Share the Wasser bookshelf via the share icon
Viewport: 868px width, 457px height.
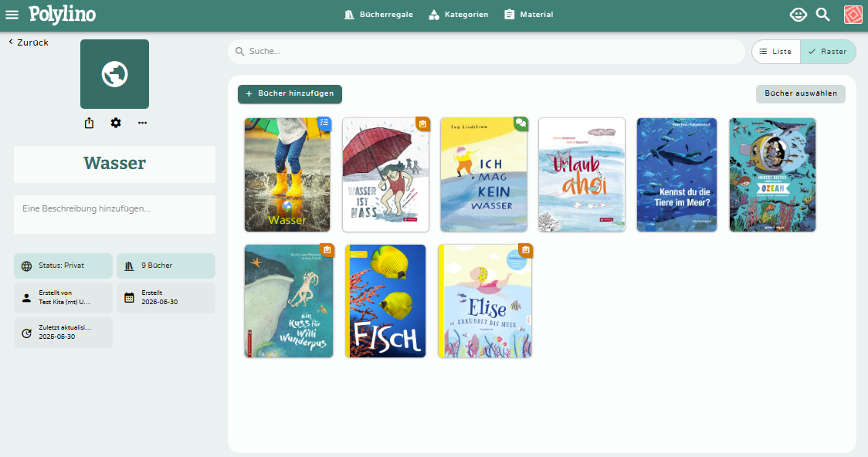click(x=89, y=123)
